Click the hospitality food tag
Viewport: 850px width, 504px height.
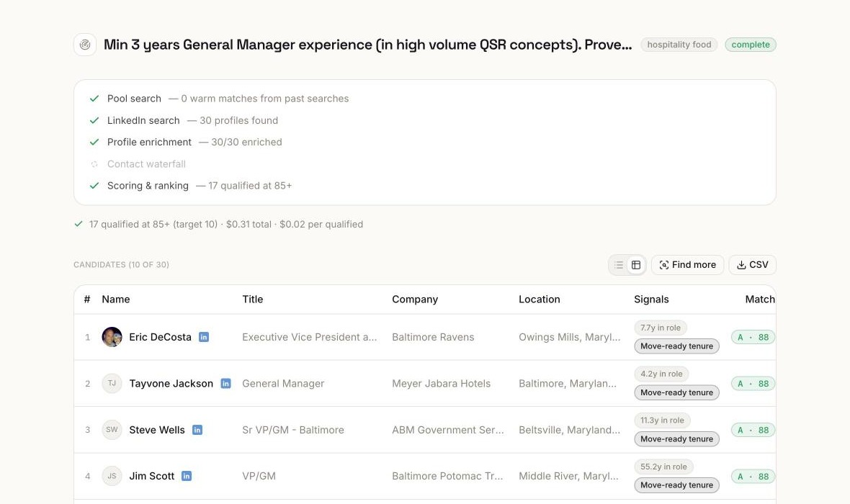(x=679, y=45)
